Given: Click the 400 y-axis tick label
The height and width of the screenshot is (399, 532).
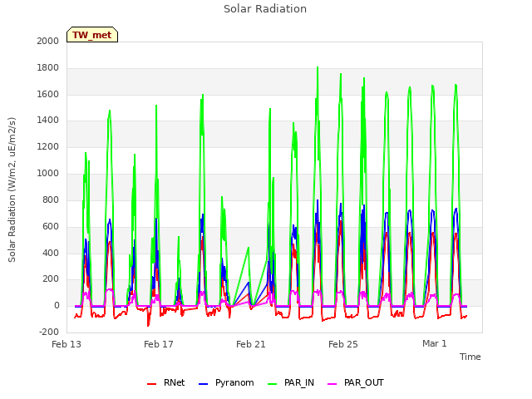Looking at the screenshot, I should 51,253.
